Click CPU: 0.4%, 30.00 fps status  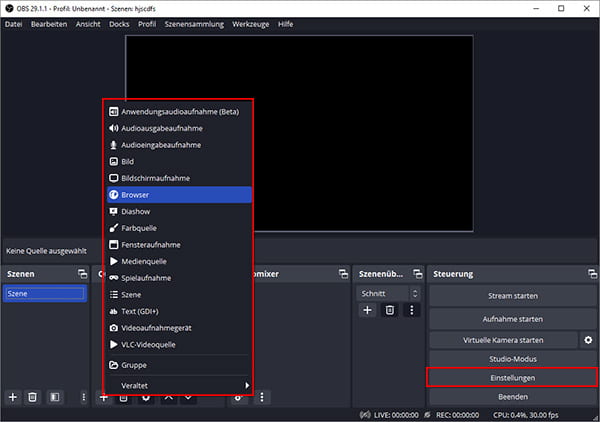[525, 415]
